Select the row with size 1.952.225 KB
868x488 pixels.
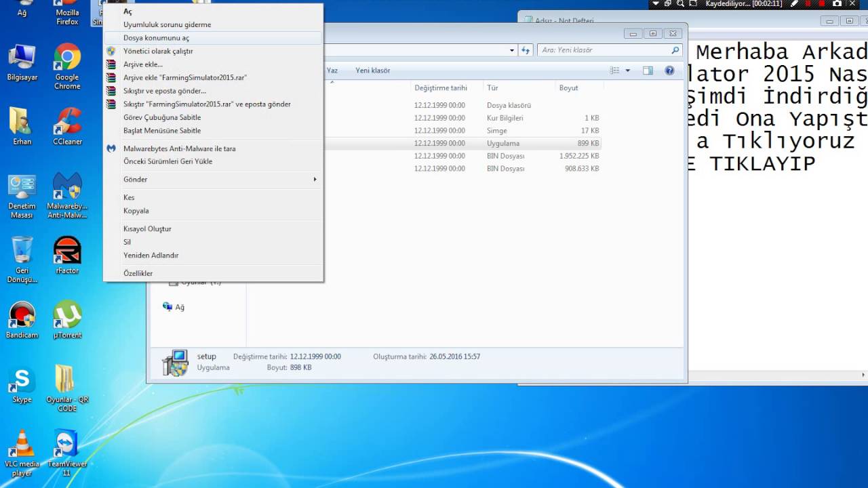click(x=461, y=156)
